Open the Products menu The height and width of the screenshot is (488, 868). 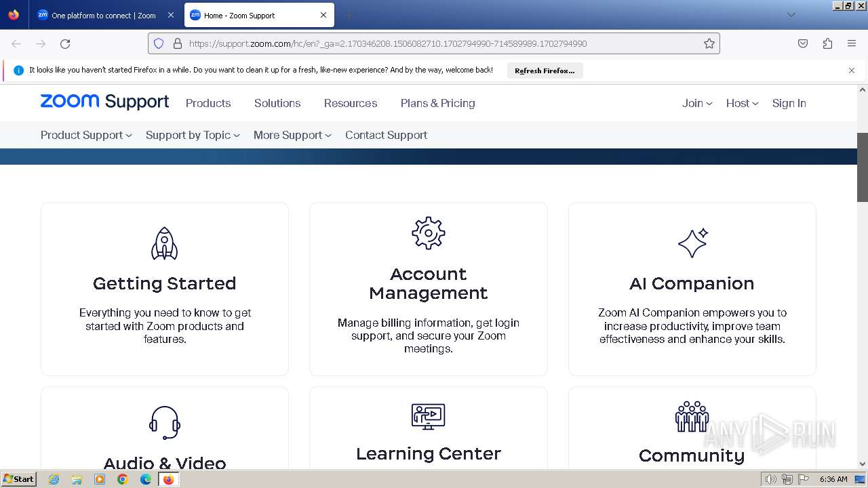208,103
